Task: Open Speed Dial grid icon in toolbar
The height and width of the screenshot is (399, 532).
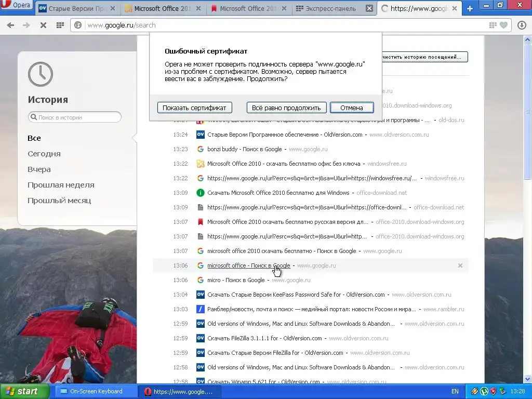Action: (x=60, y=25)
